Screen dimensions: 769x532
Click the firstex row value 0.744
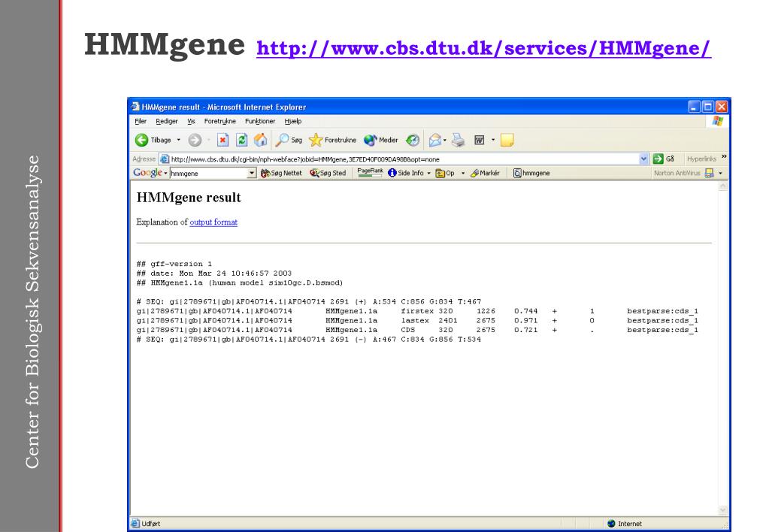(525, 311)
